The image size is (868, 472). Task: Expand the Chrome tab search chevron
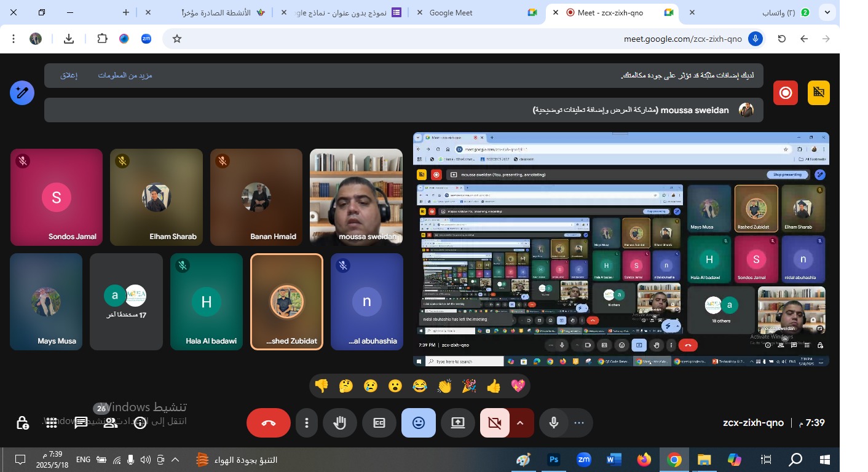[827, 12]
